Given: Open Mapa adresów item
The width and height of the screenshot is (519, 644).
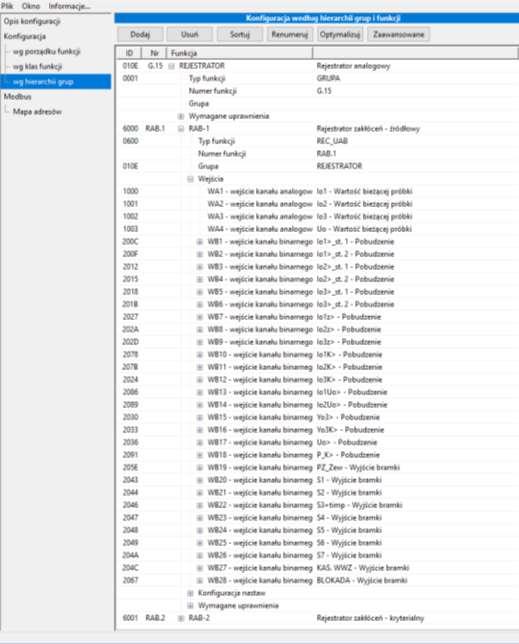Looking at the screenshot, I should click(x=37, y=112).
